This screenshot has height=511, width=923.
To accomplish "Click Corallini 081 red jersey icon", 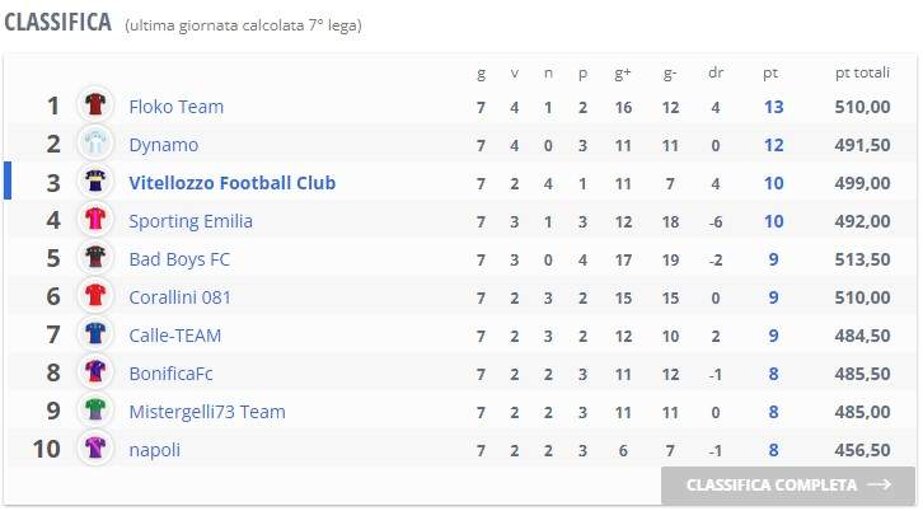I will click(x=95, y=296).
